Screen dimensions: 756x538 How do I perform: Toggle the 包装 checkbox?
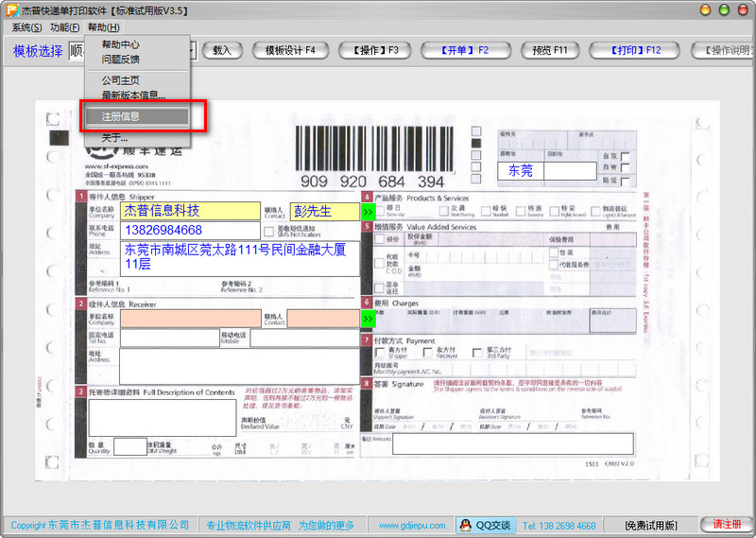pyautogui.click(x=554, y=252)
